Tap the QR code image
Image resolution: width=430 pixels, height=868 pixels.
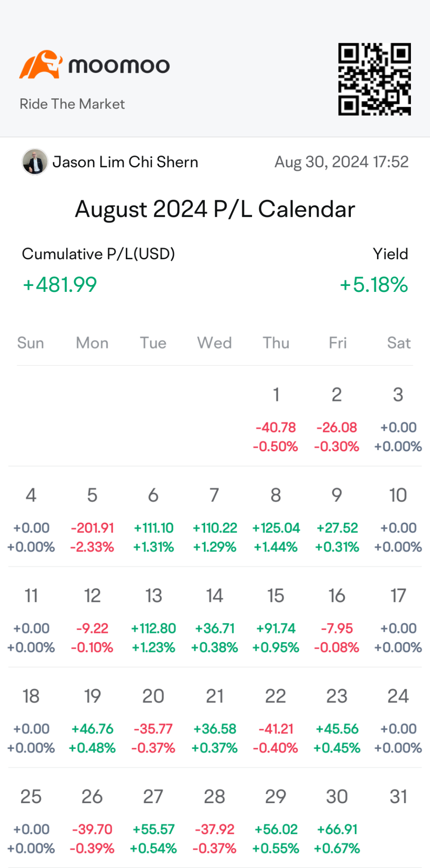[375, 79]
